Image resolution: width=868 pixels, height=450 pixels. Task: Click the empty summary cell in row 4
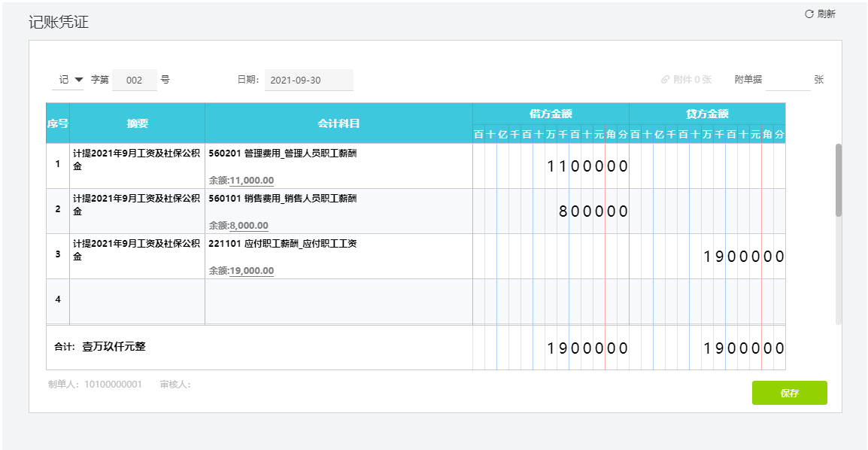pyautogui.click(x=137, y=301)
